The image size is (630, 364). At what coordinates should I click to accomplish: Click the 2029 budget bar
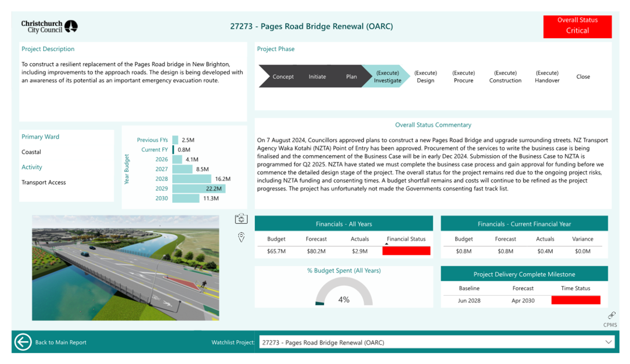pyautogui.click(x=199, y=189)
